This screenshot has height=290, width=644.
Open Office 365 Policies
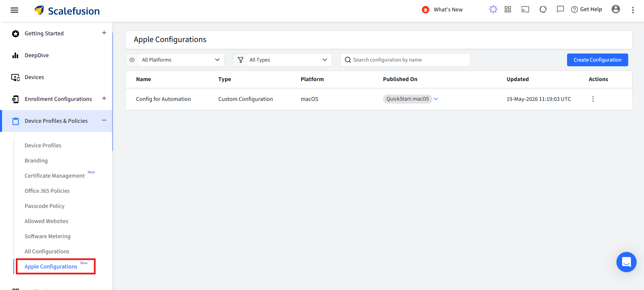[x=47, y=191]
